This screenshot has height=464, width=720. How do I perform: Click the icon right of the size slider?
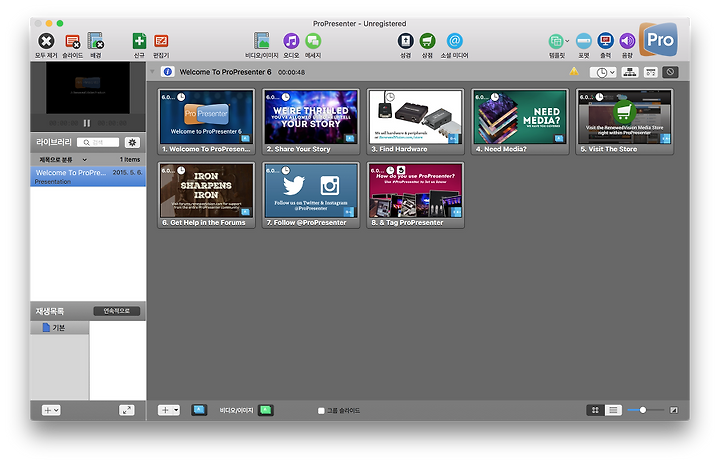[x=674, y=410]
